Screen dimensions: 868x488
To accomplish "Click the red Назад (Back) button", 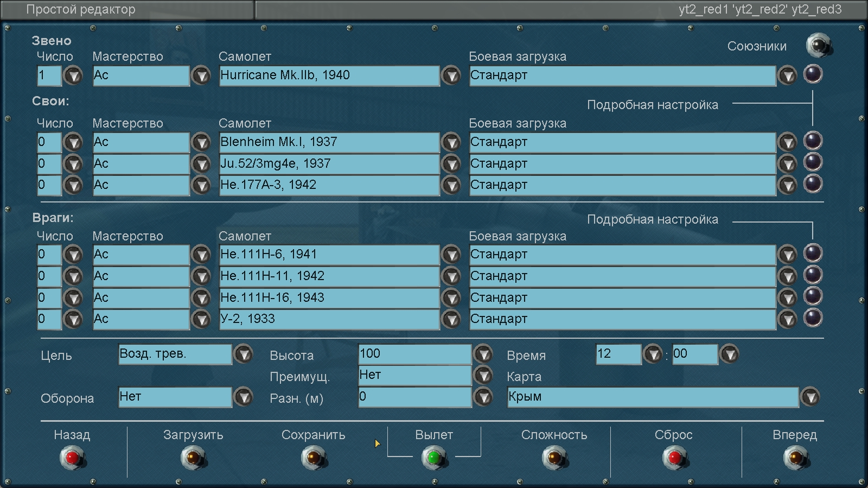I will 72,458.
